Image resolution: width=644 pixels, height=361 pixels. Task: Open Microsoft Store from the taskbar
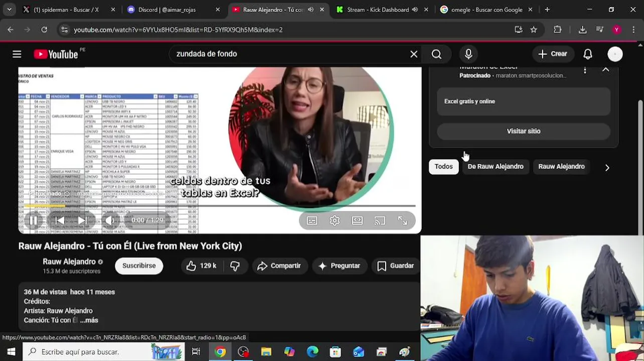coord(335,351)
